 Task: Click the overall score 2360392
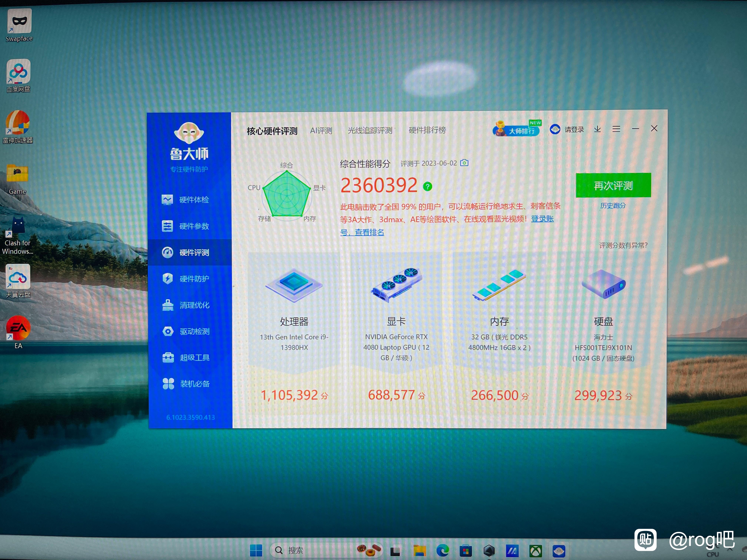[379, 185]
